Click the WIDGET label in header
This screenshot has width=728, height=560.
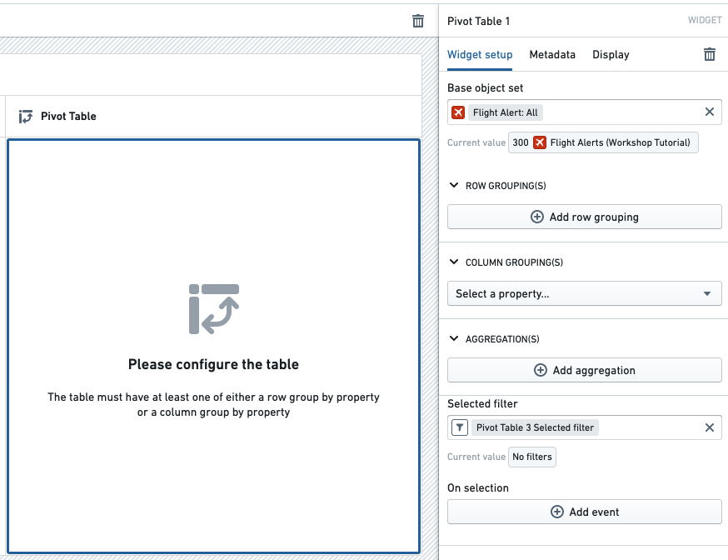coord(705,21)
